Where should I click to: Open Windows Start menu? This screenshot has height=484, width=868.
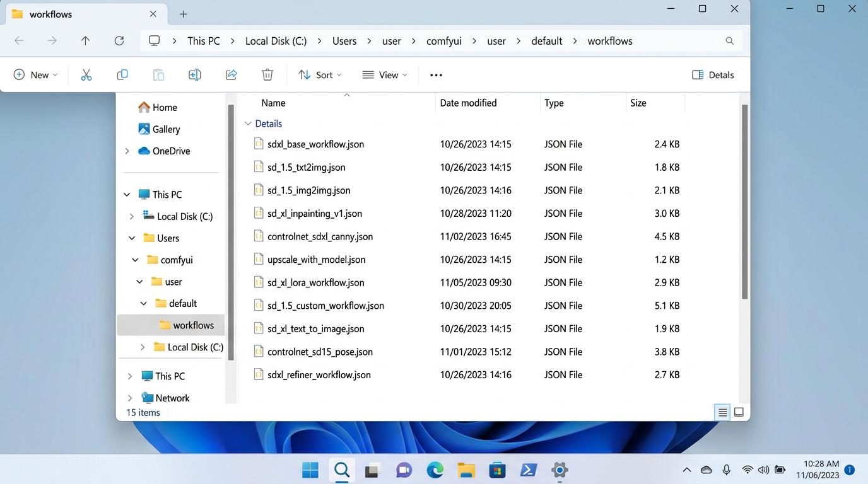pyautogui.click(x=310, y=470)
